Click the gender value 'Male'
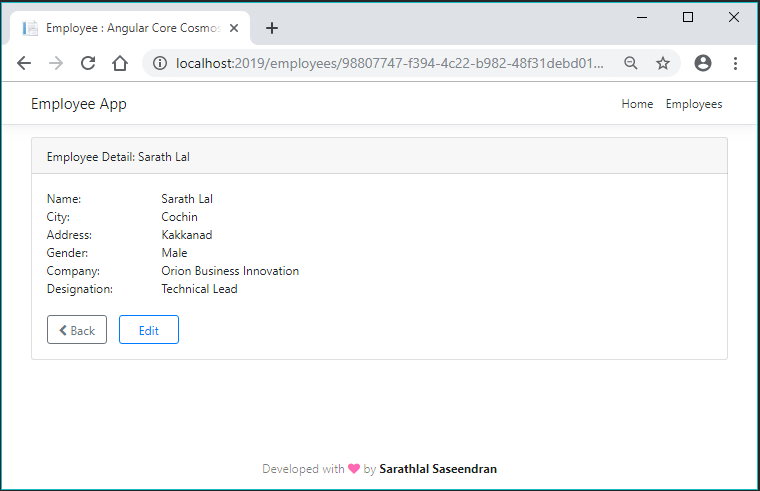Image resolution: width=760 pixels, height=491 pixels. point(174,253)
